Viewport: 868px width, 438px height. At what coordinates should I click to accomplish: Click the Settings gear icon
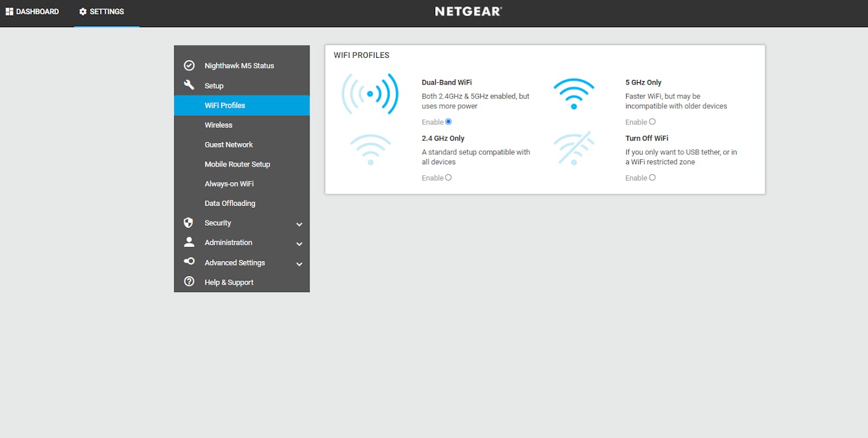[82, 11]
